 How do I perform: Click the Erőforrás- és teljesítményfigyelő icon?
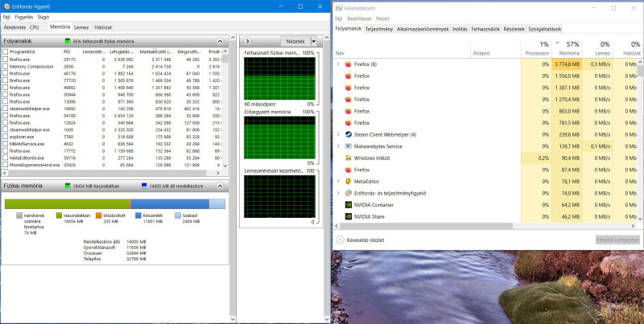[x=349, y=193]
